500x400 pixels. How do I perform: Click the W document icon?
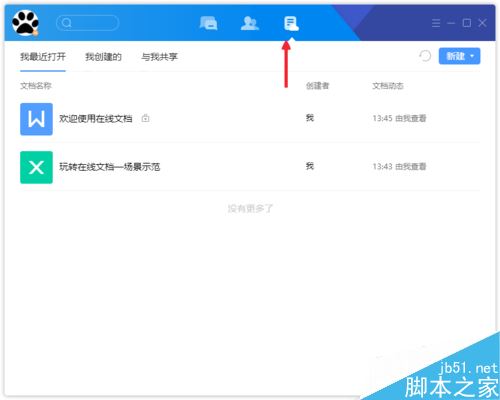pos(36,119)
